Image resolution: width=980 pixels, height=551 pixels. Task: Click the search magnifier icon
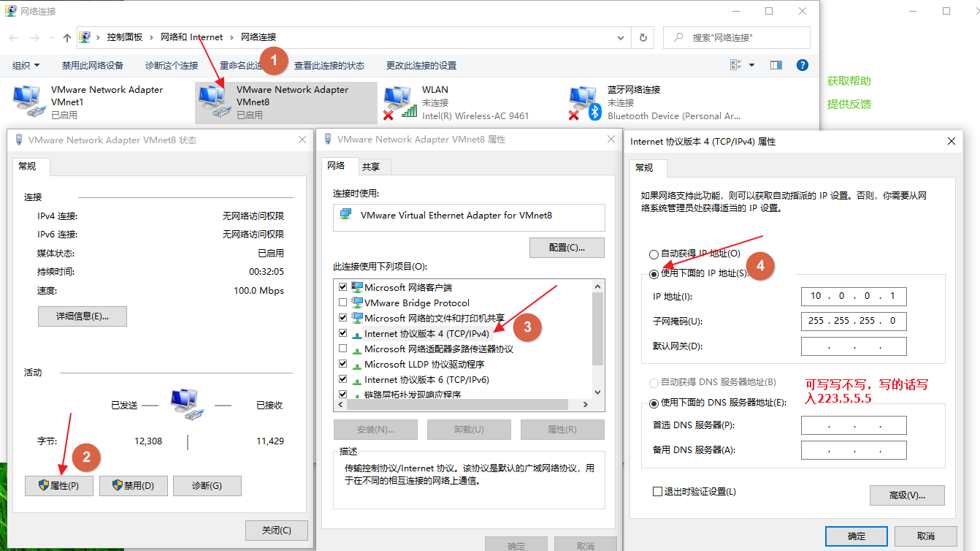coord(678,37)
